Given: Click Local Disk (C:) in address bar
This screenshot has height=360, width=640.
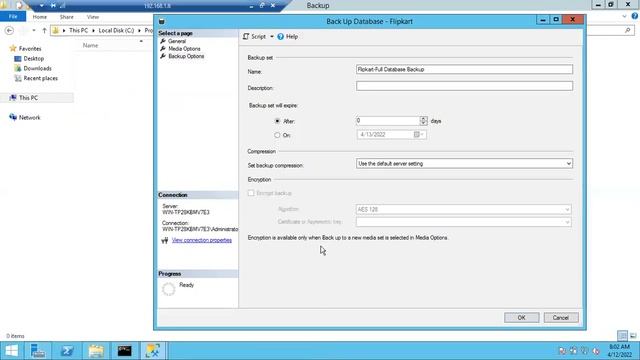Looking at the screenshot, I should (x=116, y=31).
